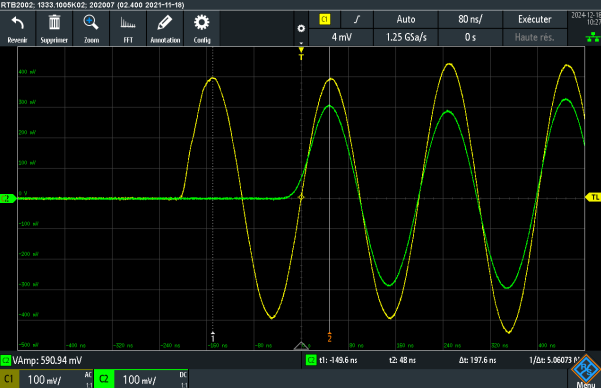
Task: Click the green C2 measurement badge near VAmp
Action: [x=6, y=360]
